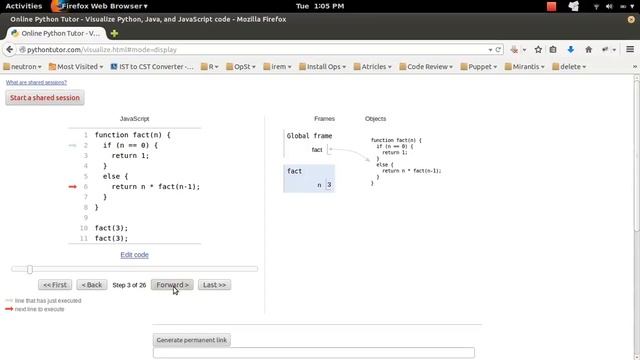Expand the R bookmarks folder
This screenshot has width=640, height=360.
pyautogui.click(x=210, y=67)
